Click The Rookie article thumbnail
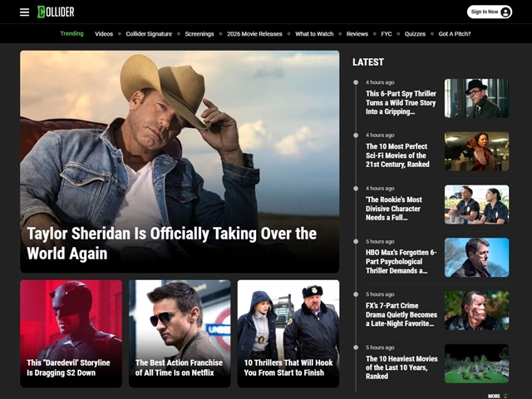532x399 pixels. pos(476,204)
